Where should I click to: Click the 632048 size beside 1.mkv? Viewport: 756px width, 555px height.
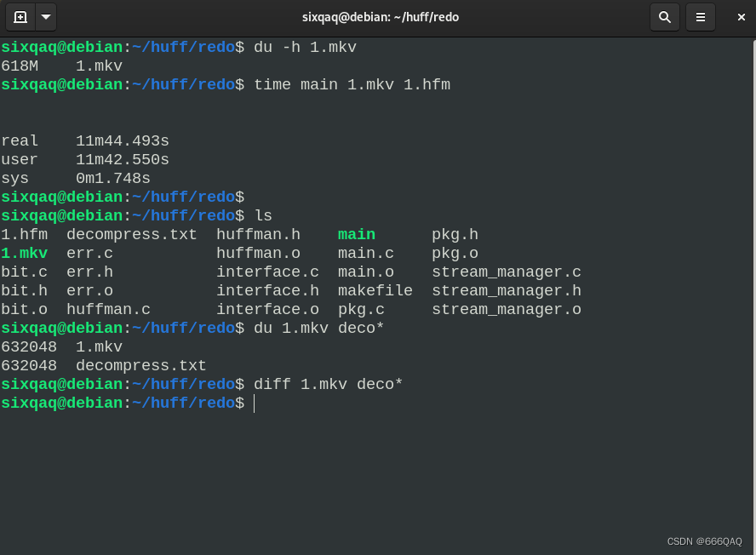(x=29, y=347)
